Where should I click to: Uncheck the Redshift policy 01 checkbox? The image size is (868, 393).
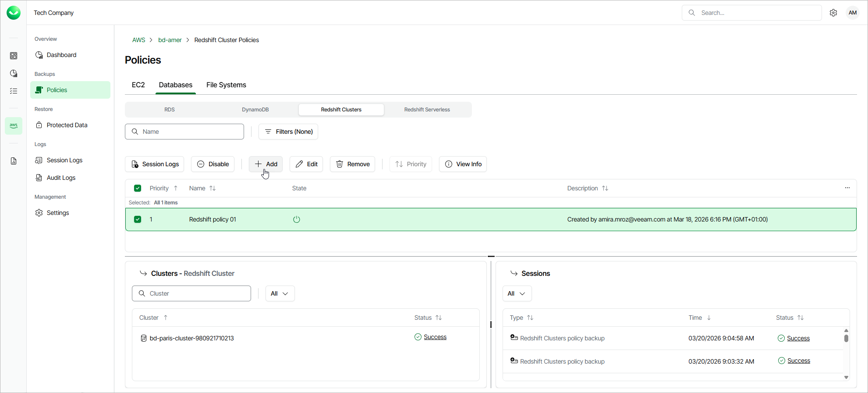[x=138, y=219]
